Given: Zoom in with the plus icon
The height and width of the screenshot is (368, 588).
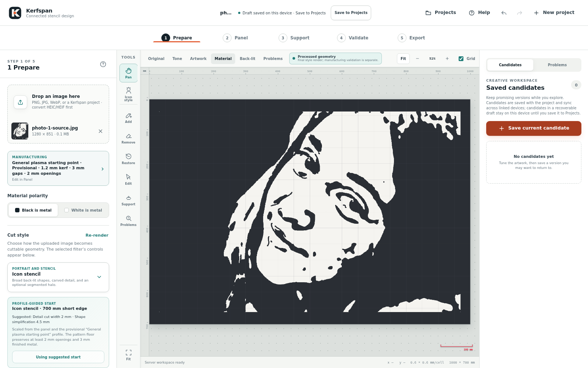Looking at the screenshot, I should 447,59.
